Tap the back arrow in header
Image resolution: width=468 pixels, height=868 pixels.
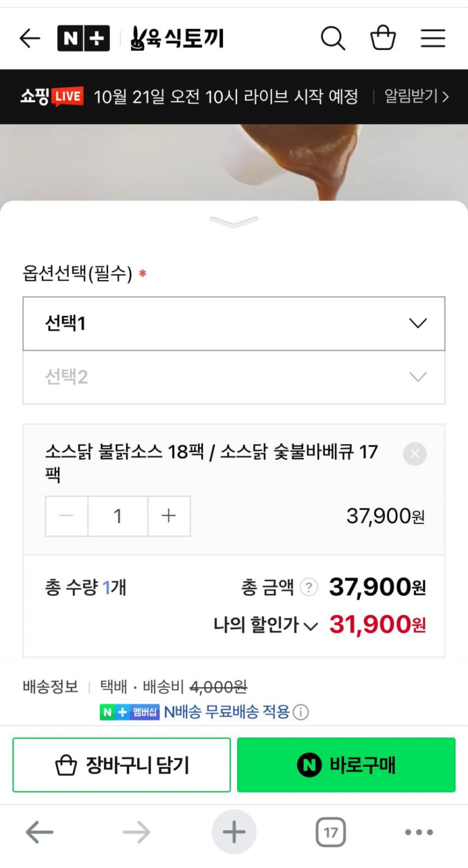(30, 38)
